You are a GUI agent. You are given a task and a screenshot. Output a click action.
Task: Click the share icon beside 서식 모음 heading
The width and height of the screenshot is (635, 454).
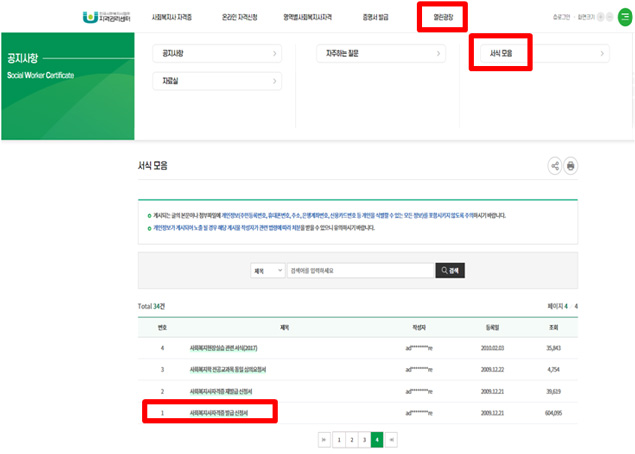coord(555,166)
